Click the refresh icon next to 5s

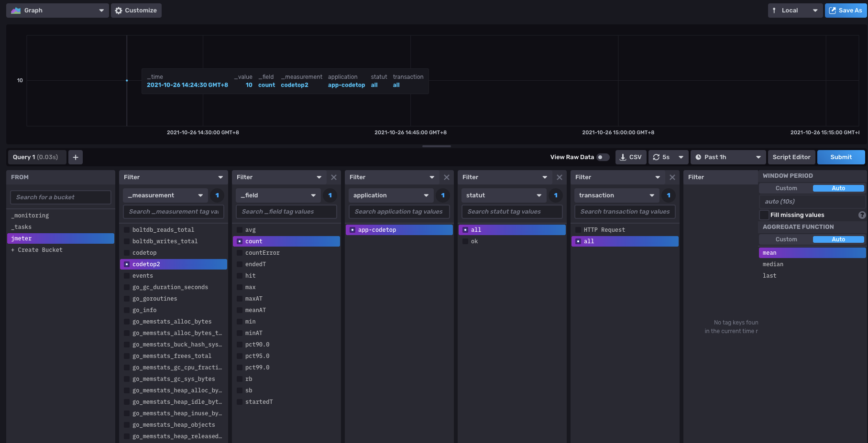657,157
